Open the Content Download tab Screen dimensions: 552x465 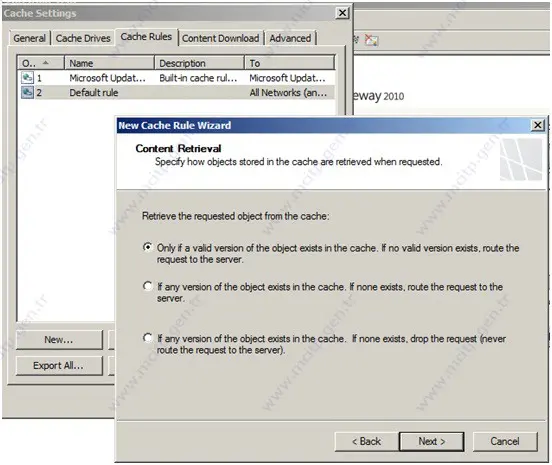[220, 38]
